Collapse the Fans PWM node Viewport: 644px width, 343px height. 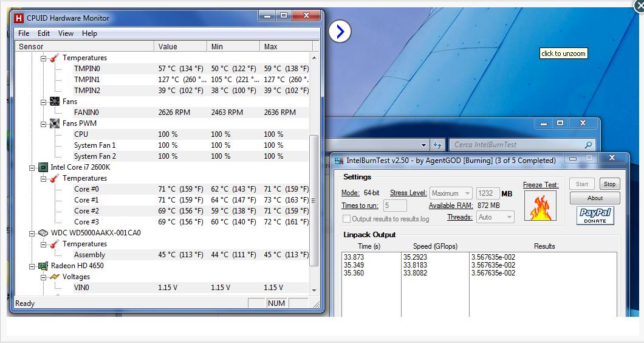coord(43,123)
